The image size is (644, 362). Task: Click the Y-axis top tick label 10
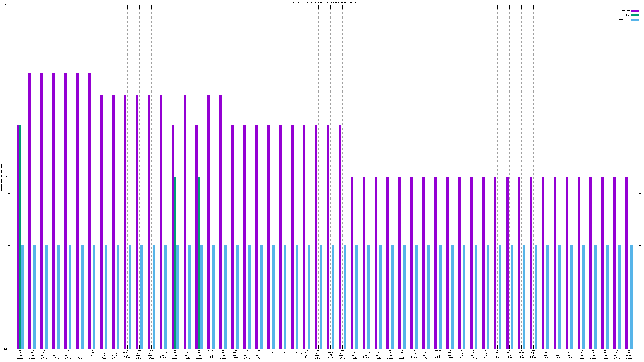pos(6,5)
